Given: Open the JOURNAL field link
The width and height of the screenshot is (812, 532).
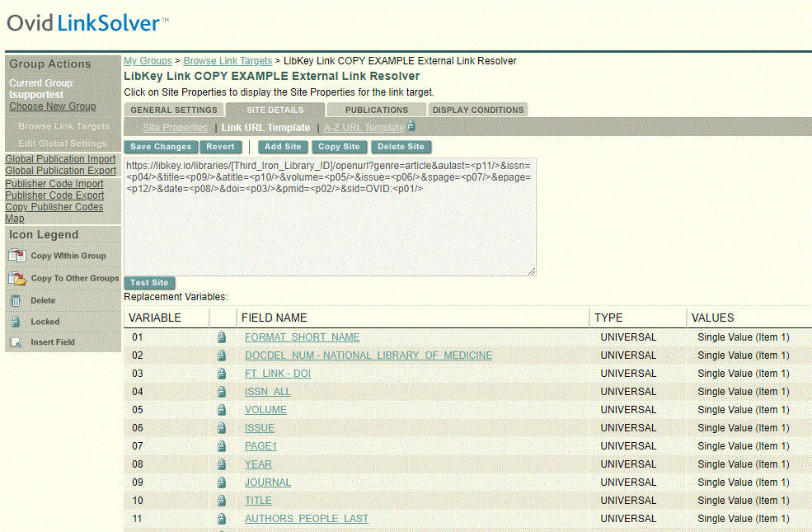Looking at the screenshot, I should 268,483.
